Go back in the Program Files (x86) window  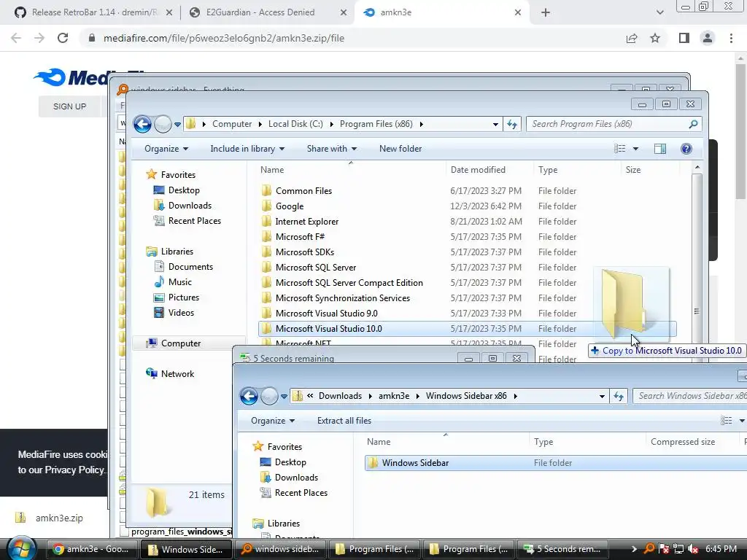pos(142,124)
